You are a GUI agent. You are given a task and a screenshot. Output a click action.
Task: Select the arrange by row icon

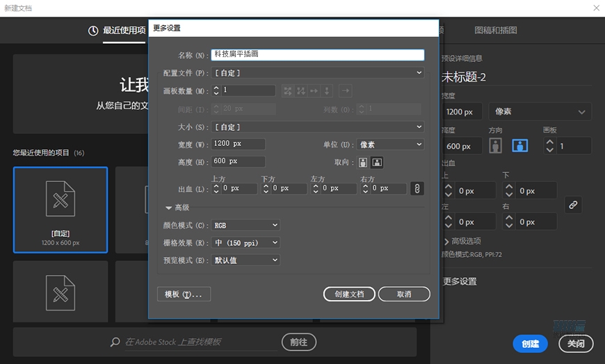coord(314,91)
